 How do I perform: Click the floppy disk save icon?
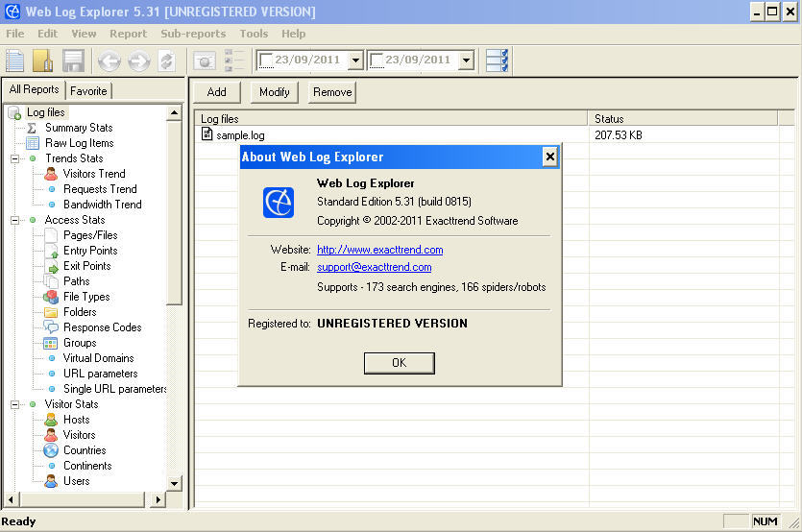point(73,60)
